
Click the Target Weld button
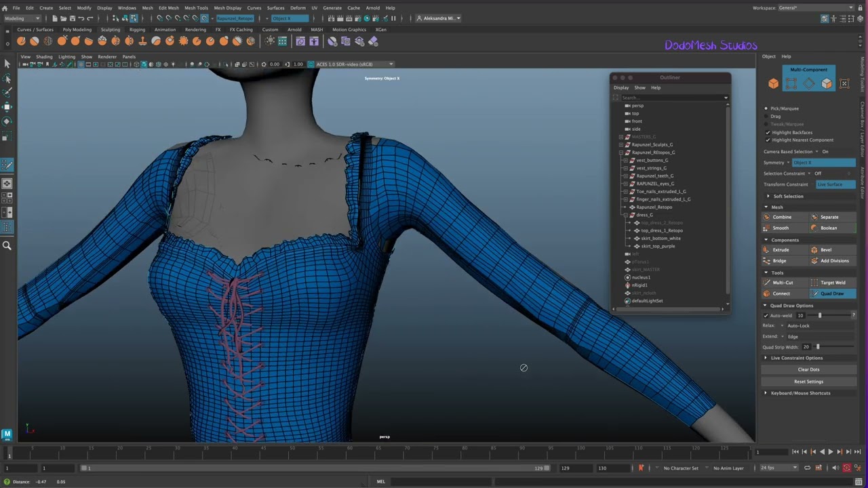click(833, 283)
